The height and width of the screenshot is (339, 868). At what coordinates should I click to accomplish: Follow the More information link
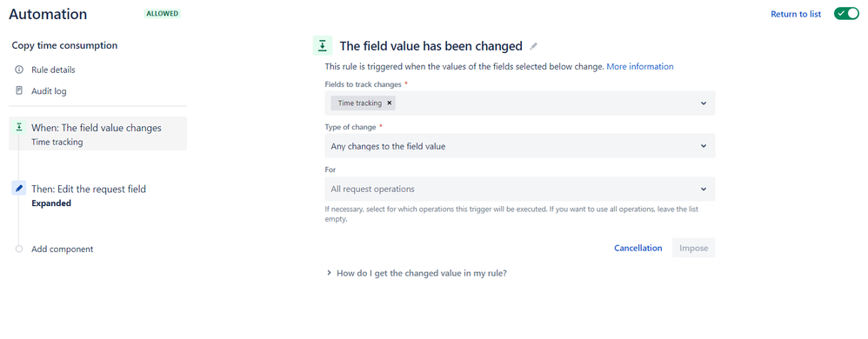tap(640, 66)
